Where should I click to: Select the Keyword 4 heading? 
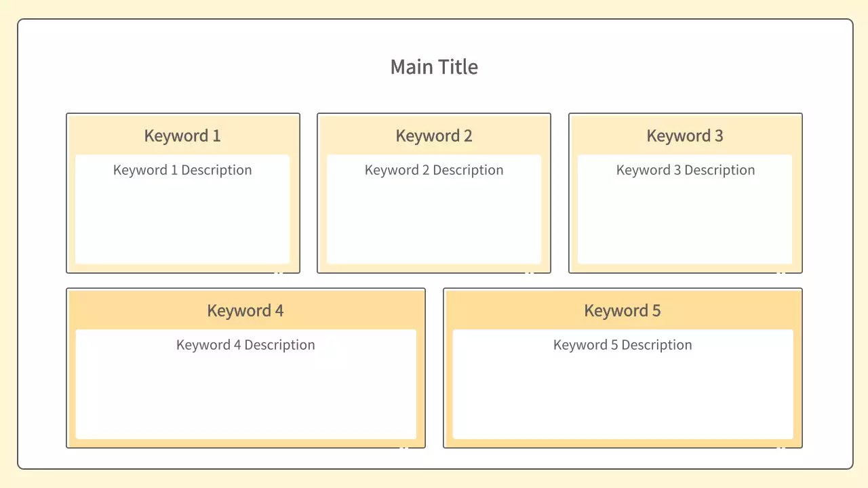point(245,310)
